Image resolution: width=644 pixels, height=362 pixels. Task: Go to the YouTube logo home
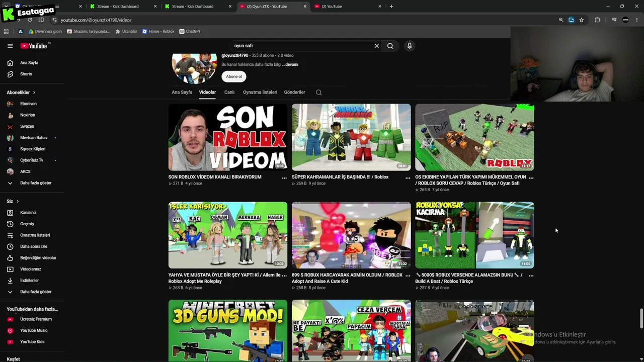coord(34,46)
